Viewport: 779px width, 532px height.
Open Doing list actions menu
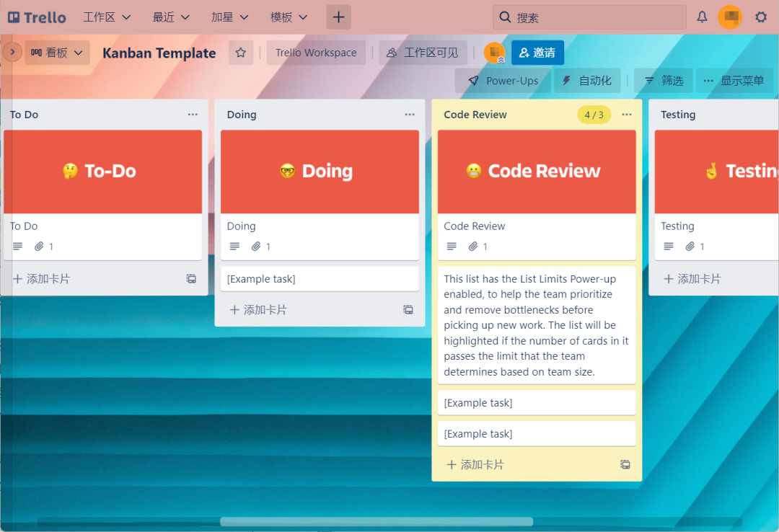[x=410, y=114]
